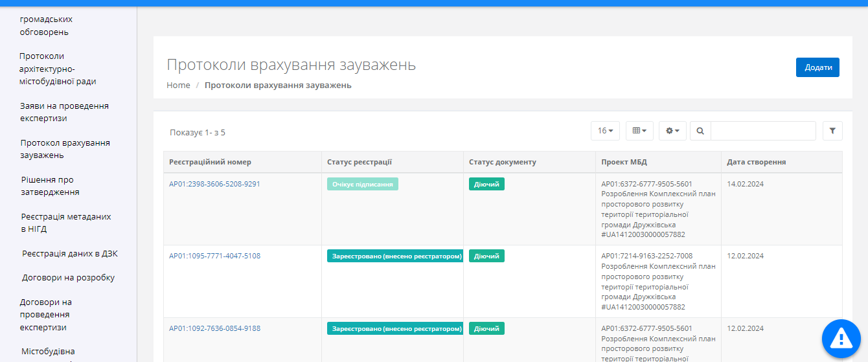Select Протокол врахування зауважень in sidebar
Screen dimensions: 868x362
pyautogui.click(x=65, y=149)
